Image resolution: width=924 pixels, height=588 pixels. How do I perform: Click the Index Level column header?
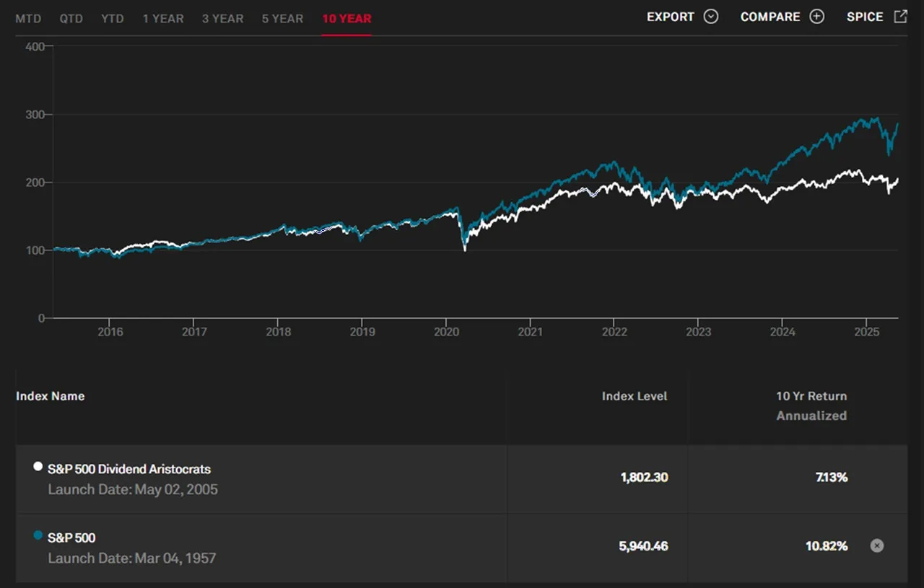pos(635,396)
